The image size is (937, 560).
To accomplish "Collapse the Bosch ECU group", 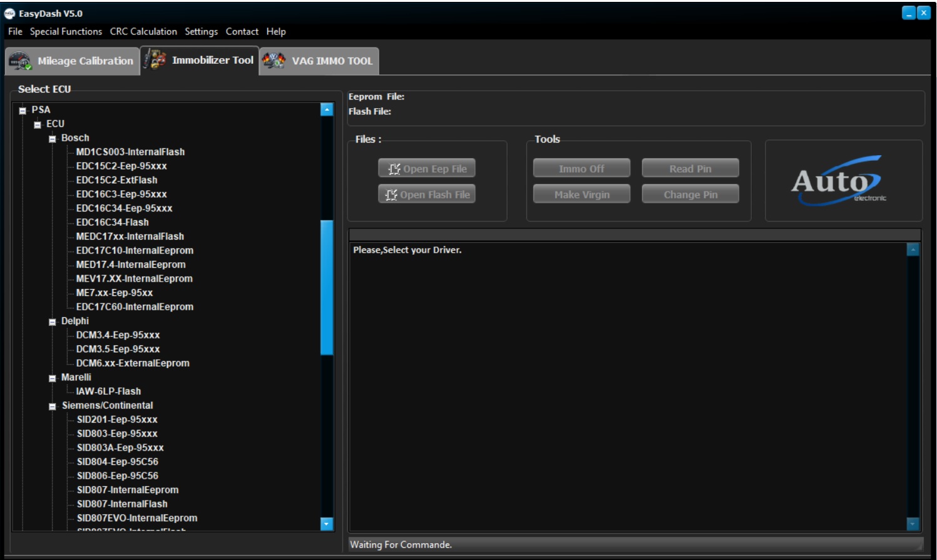I will coord(53,139).
